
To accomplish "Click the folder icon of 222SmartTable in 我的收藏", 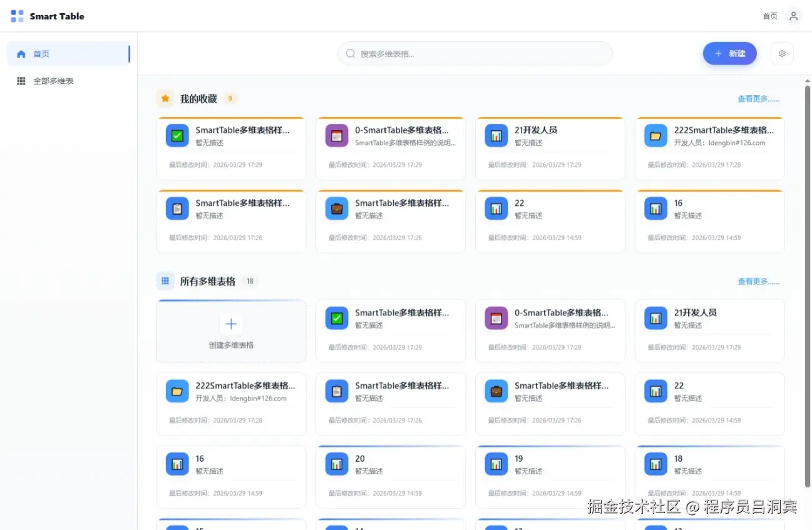I will pos(656,136).
